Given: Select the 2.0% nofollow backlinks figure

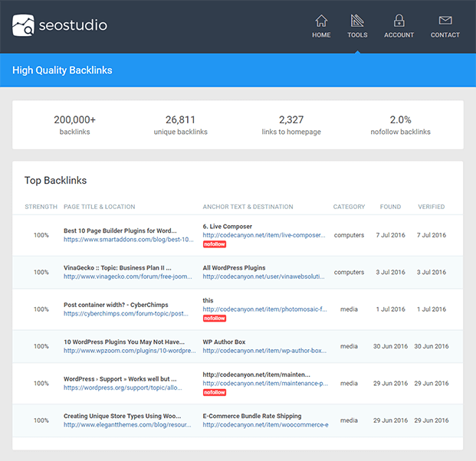Looking at the screenshot, I should pyautogui.click(x=400, y=119).
